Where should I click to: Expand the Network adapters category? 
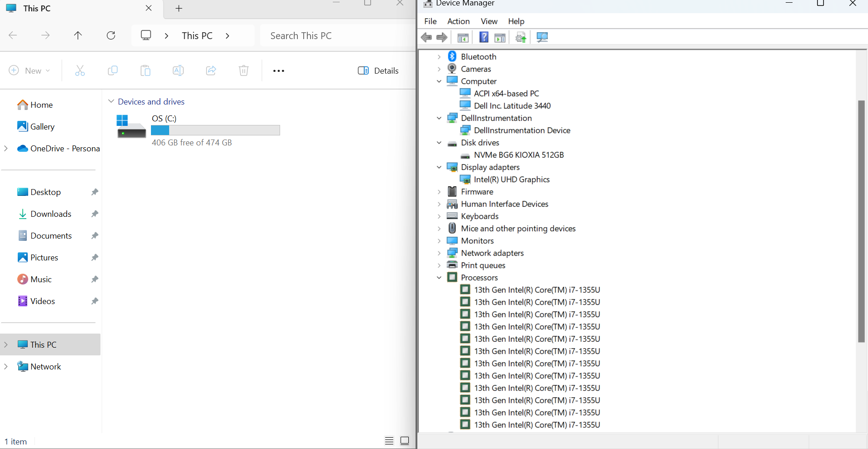pos(439,253)
